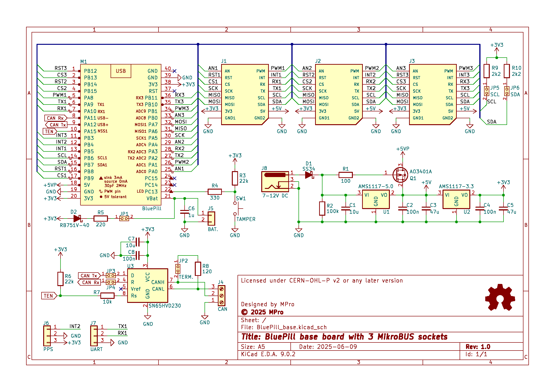Select the C8 100n capacitor symbol
The width and height of the screenshot is (555, 392).
click(x=138, y=255)
